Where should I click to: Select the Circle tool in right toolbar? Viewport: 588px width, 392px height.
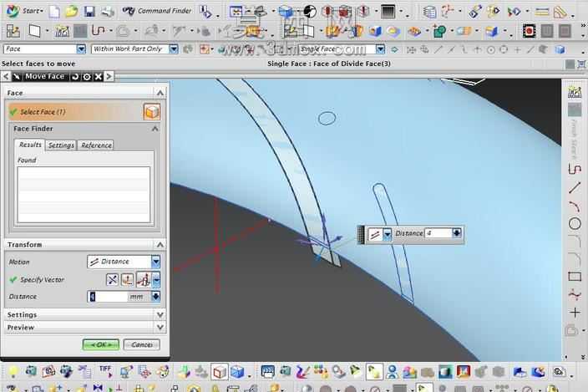point(575,224)
